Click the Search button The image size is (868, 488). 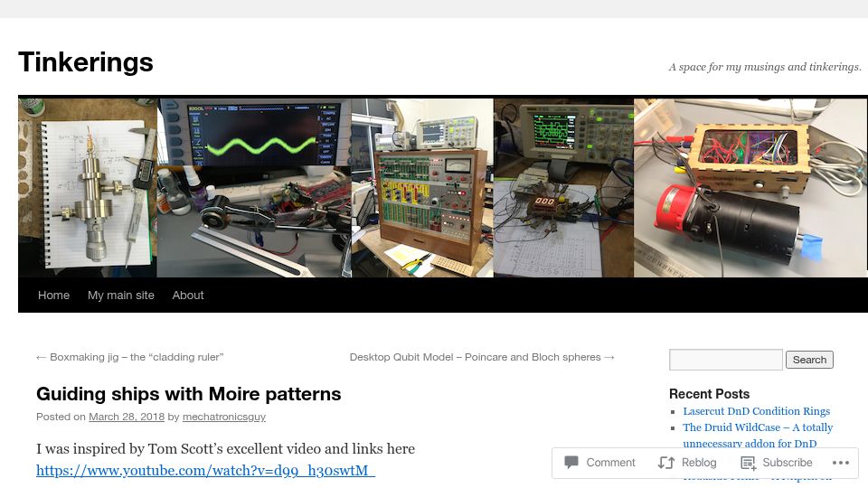(x=809, y=360)
